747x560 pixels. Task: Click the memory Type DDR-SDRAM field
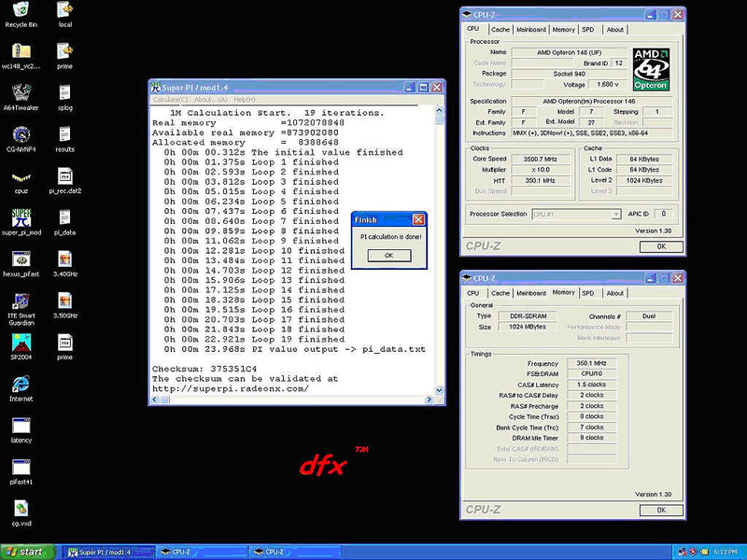[x=528, y=316]
